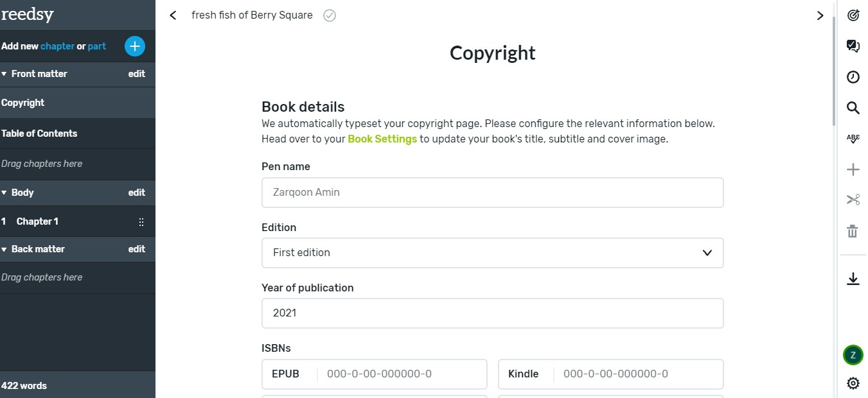Click the trash delete icon

pos(853,231)
